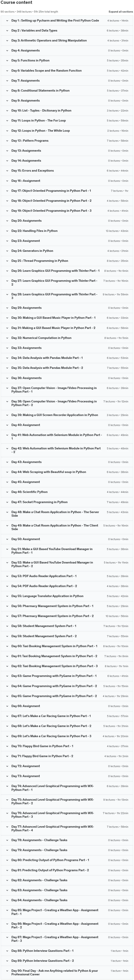
Task: Expand Day 25 Thread Programming chevron
Action: pyautogui.click(x=7, y=261)
